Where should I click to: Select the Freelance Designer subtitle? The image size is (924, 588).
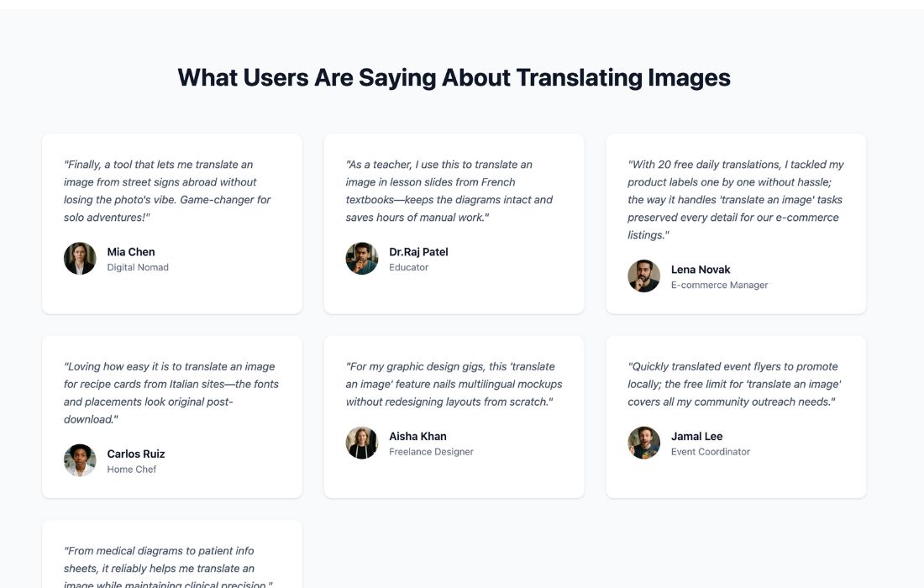[x=431, y=452]
